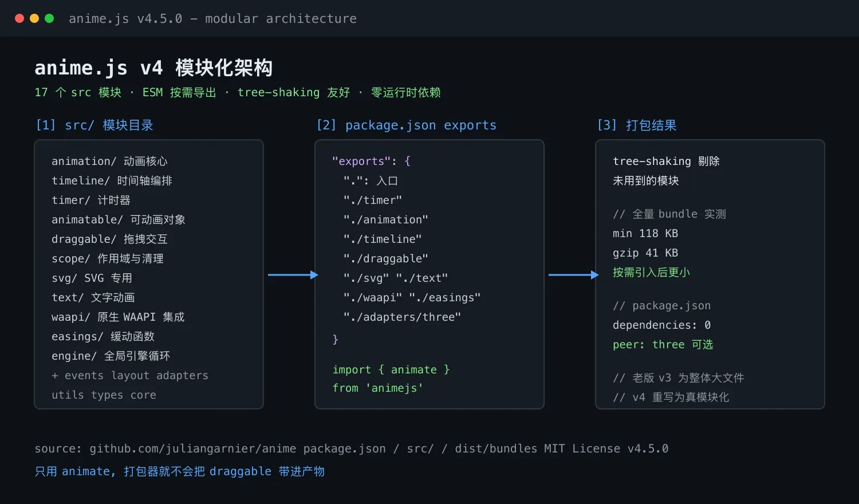The image size is (859, 504).
Task: Click the './animation' export entry
Action: pos(386,219)
